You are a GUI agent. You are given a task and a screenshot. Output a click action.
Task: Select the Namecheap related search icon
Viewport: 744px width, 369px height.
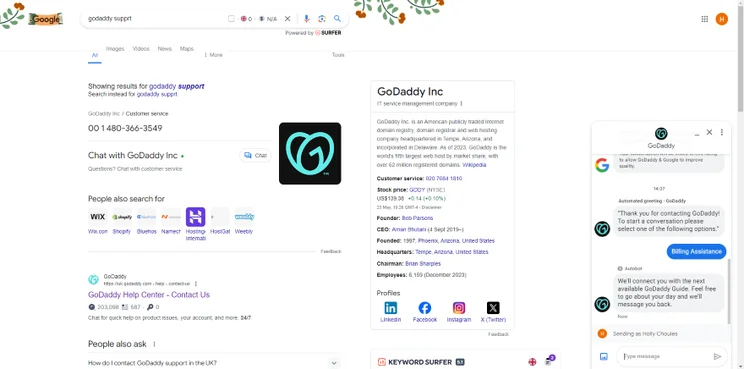click(171, 217)
